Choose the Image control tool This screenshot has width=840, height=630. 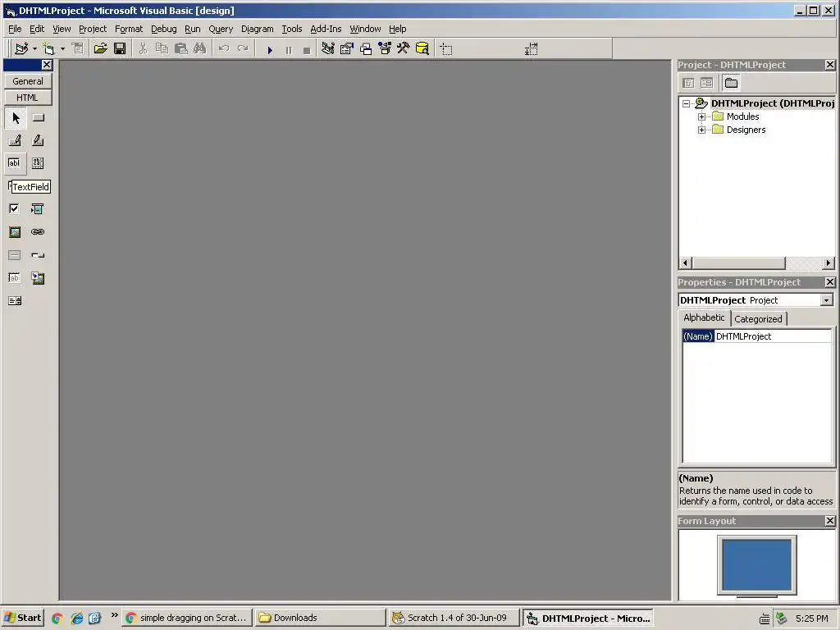coord(15,231)
